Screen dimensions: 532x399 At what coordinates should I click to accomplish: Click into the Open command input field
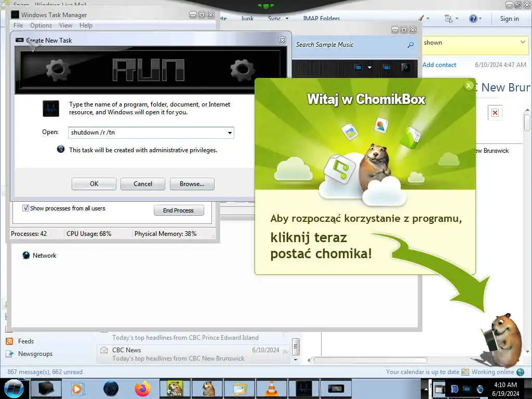[x=147, y=132]
